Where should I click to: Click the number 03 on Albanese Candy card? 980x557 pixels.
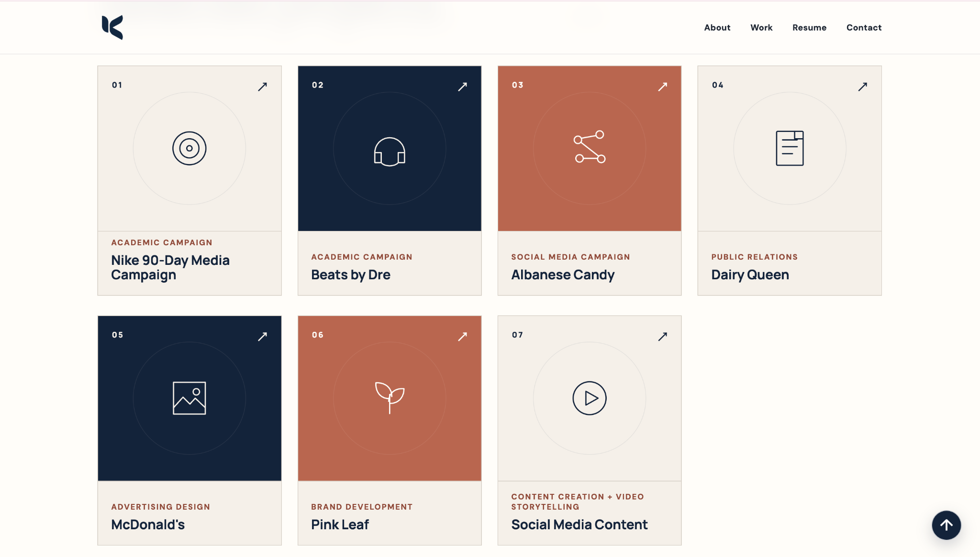click(x=518, y=85)
